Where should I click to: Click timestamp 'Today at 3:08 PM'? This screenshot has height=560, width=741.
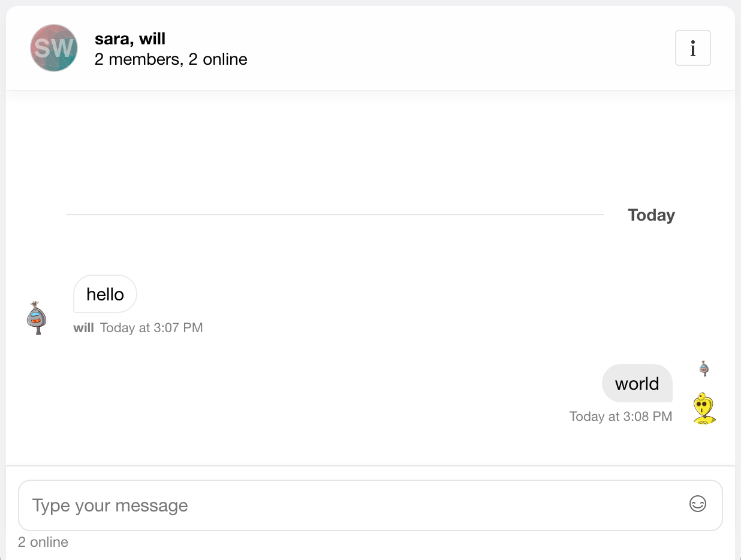coord(620,417)
